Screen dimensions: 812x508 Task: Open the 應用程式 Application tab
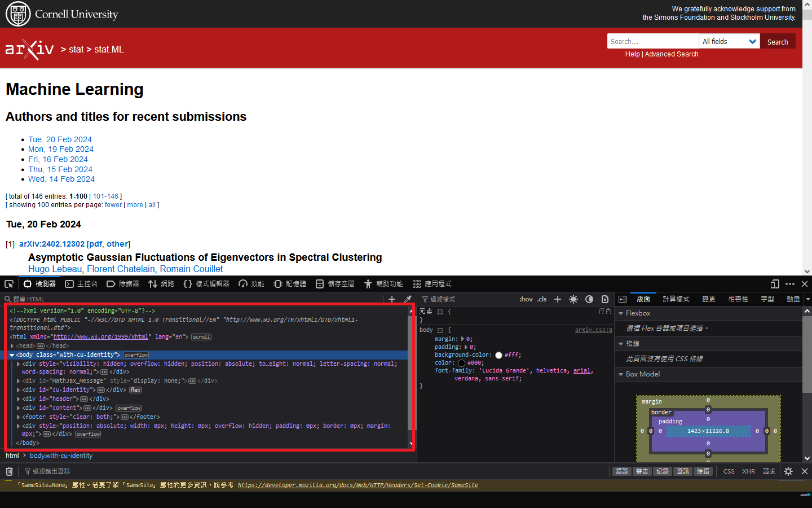click(x=432, y=284)
